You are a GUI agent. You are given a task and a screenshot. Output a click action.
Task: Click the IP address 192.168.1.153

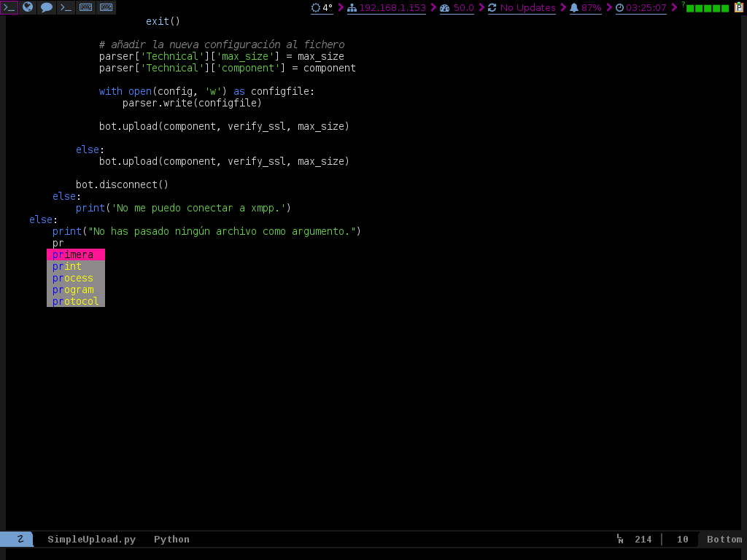pos(392,7)
